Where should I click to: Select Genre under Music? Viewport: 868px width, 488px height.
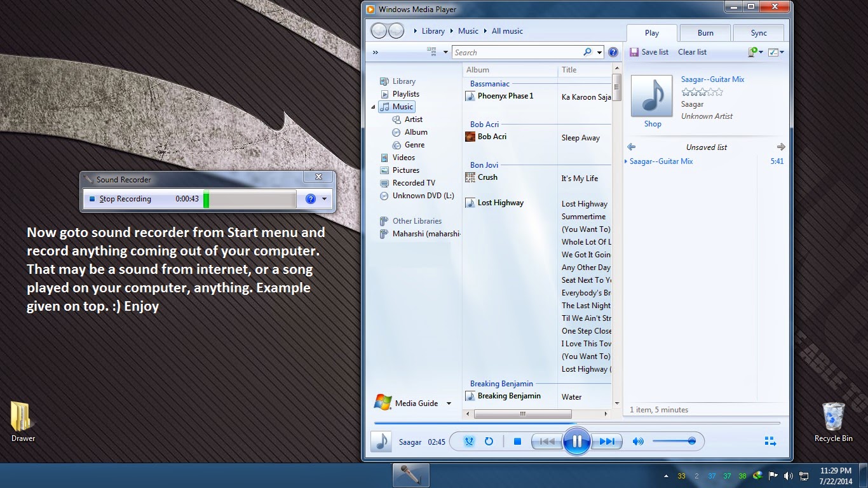tap(414, 145)
